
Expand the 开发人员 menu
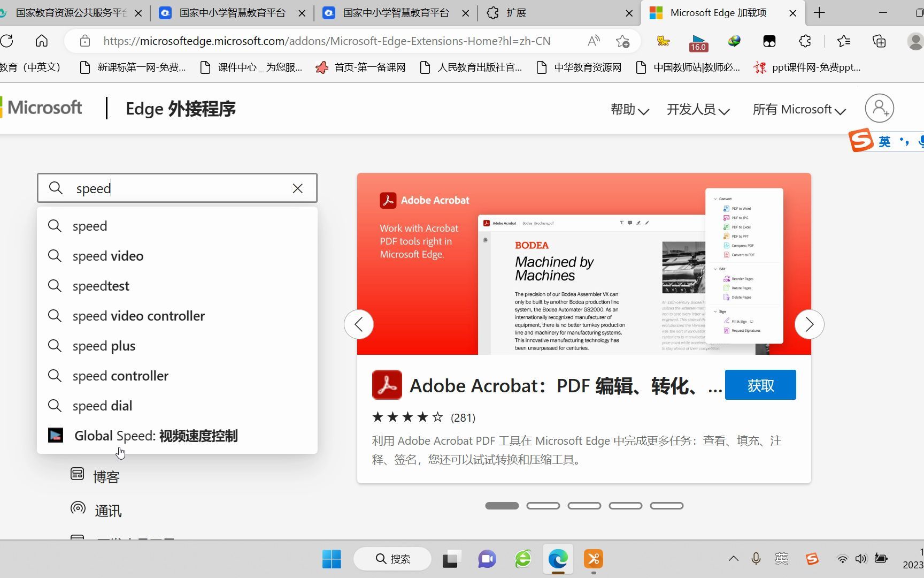pos(698,109)
